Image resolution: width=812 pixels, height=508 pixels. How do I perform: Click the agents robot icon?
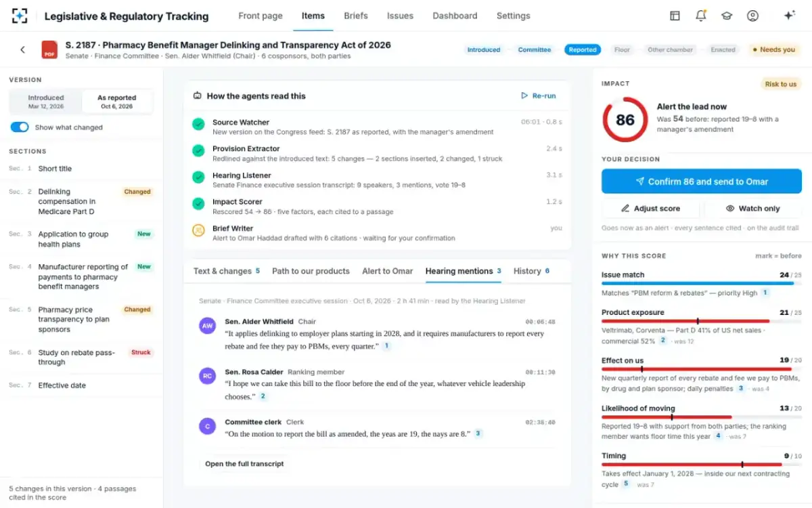pyautogui.click(x=198, y=96)
